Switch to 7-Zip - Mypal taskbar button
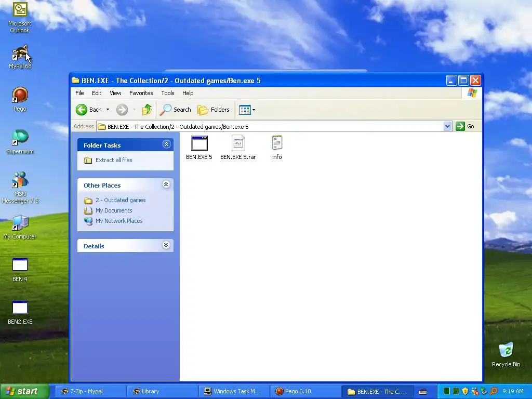532x399 pixels. pos(90,391)
